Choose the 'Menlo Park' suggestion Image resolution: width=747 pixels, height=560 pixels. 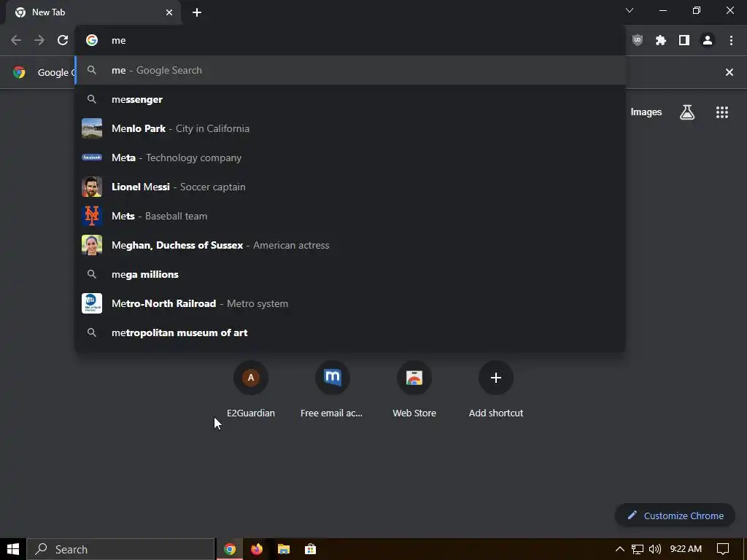350,128
